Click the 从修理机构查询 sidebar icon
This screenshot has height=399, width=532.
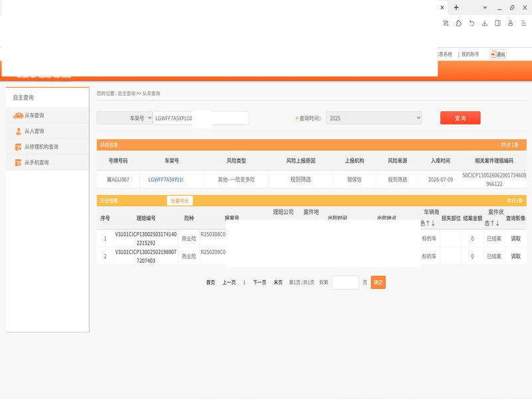tap(19, 147)
